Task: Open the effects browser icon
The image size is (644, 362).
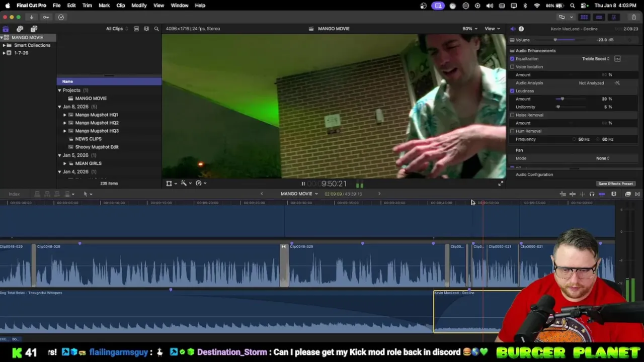Action: (628, 194)
